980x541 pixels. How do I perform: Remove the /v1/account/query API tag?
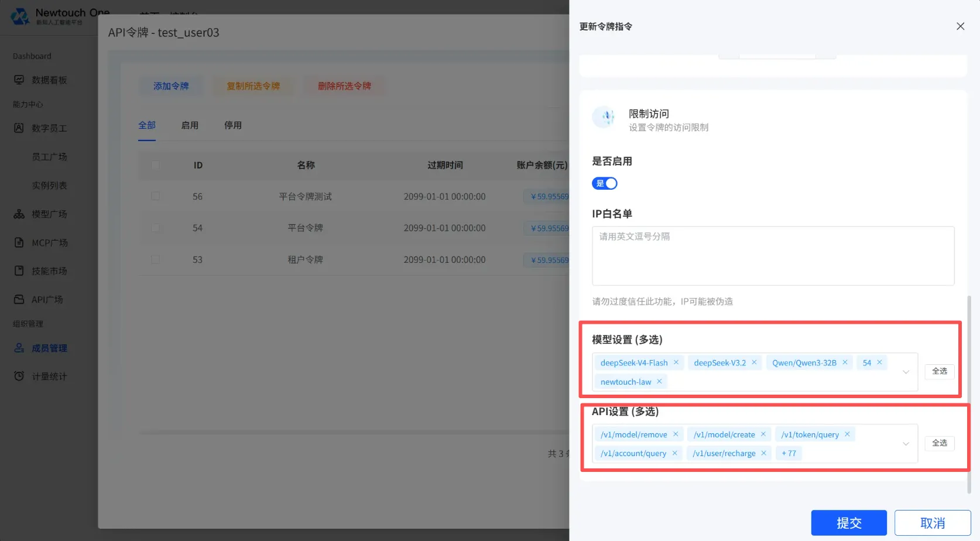tap(674, 453)
